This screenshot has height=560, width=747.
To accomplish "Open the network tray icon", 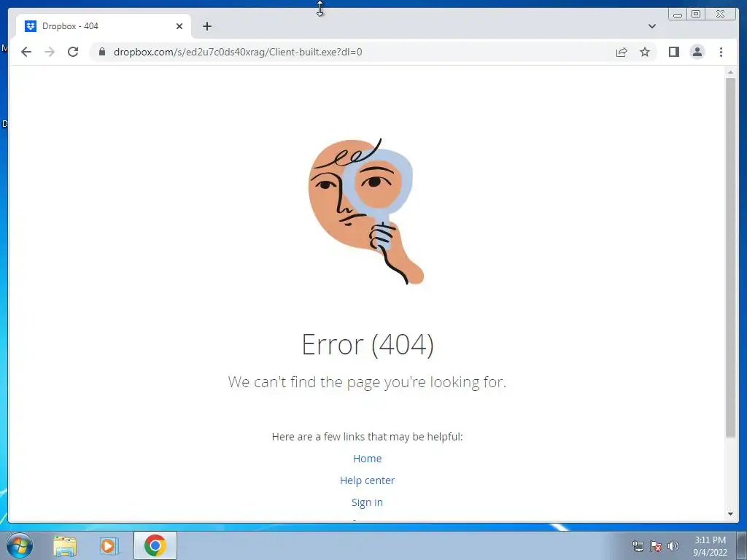I will [638, 546].
